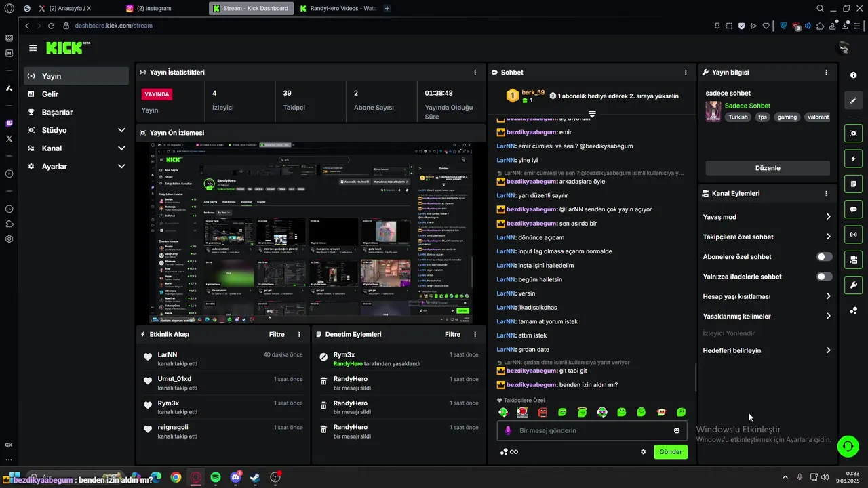Toggle the chat bubble widget icon
This screenshot has width=868, height=488.
point(853,209)
